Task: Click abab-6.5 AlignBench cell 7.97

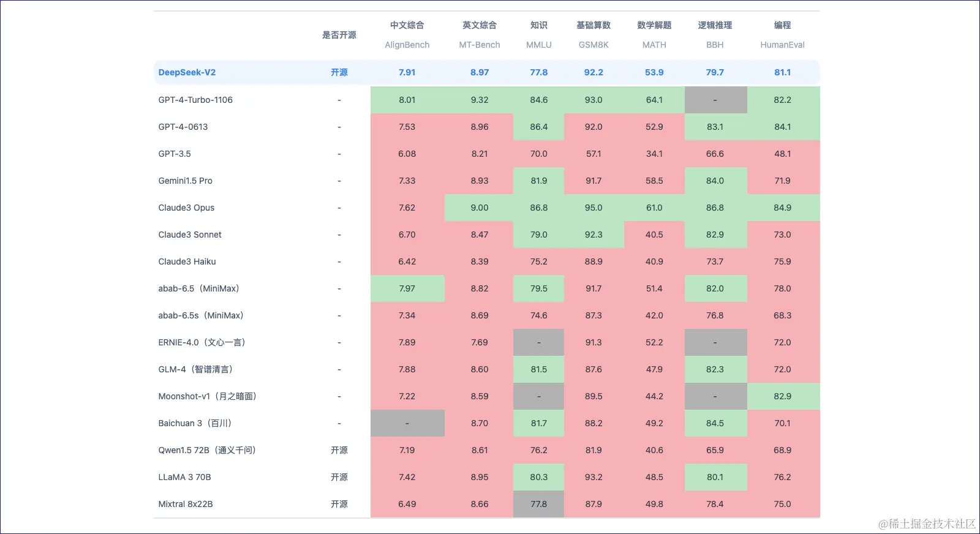Action: point(407,288)
